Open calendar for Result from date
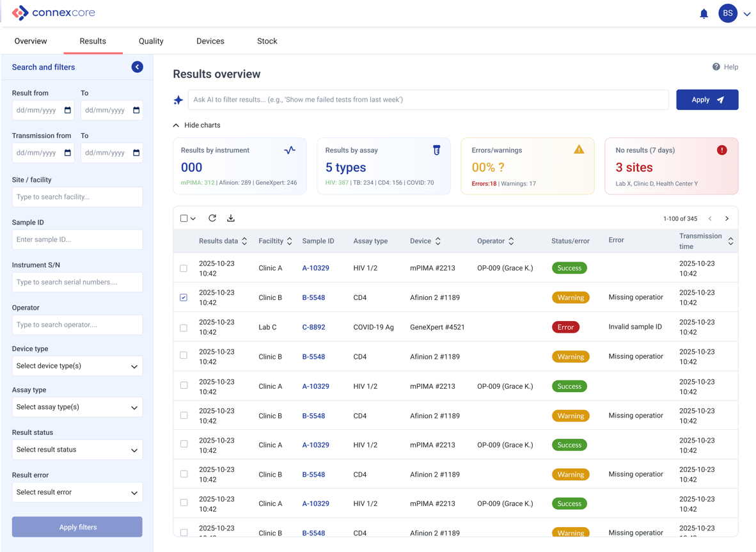Image resolution: width=756 pixels, height=552 pixels. [68, 111]
